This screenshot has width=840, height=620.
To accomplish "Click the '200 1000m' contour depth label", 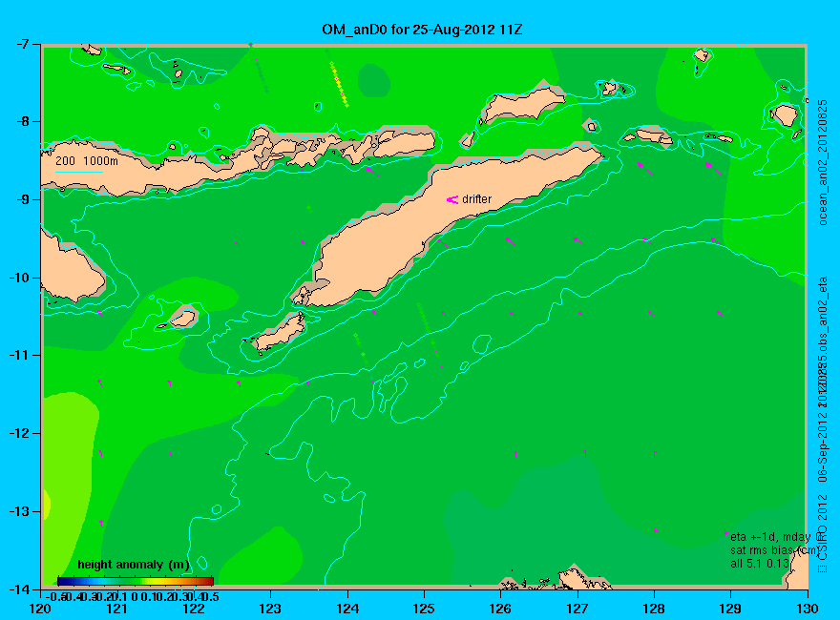I will [x=87, y=160].
